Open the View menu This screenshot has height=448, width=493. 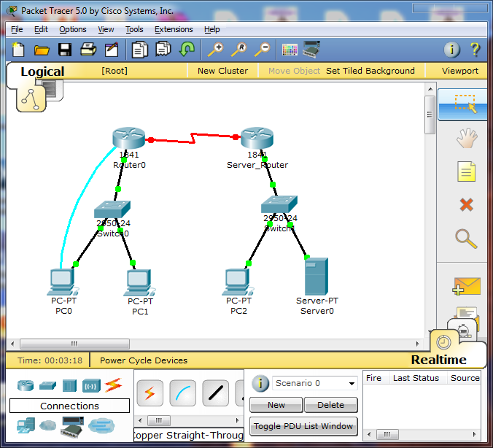(106, 30)
